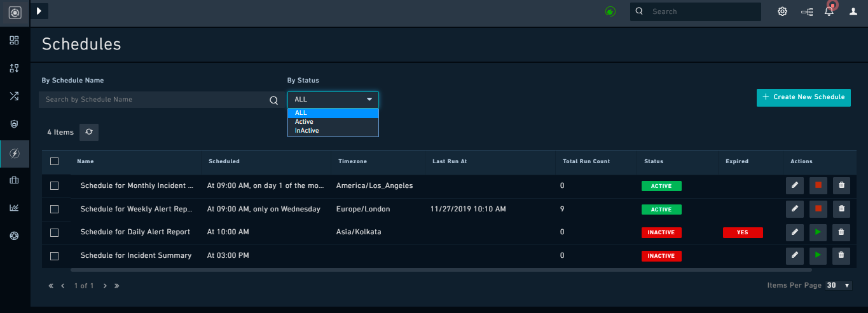Open the settings gear icon

point(783,11)
